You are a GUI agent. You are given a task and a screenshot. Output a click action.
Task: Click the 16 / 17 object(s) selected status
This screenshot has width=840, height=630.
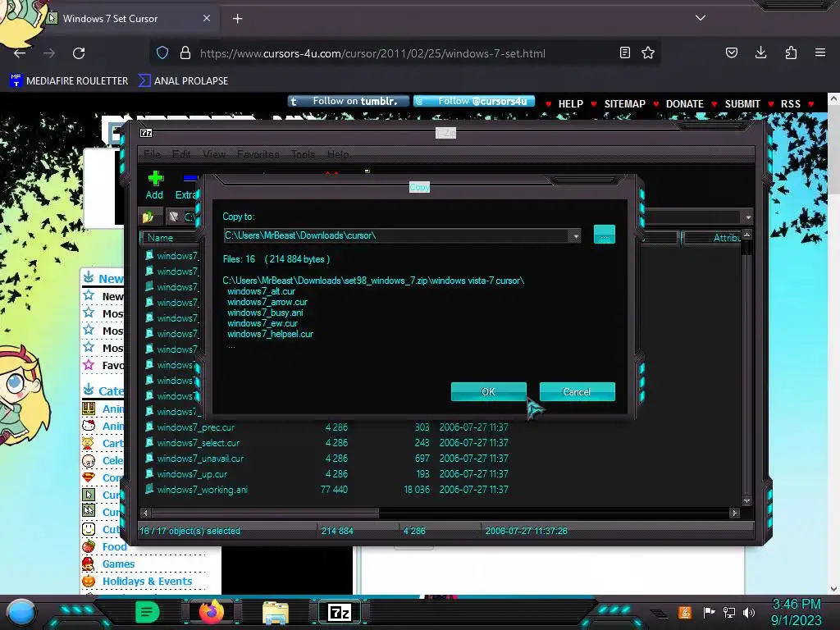[x=189, y=531]
